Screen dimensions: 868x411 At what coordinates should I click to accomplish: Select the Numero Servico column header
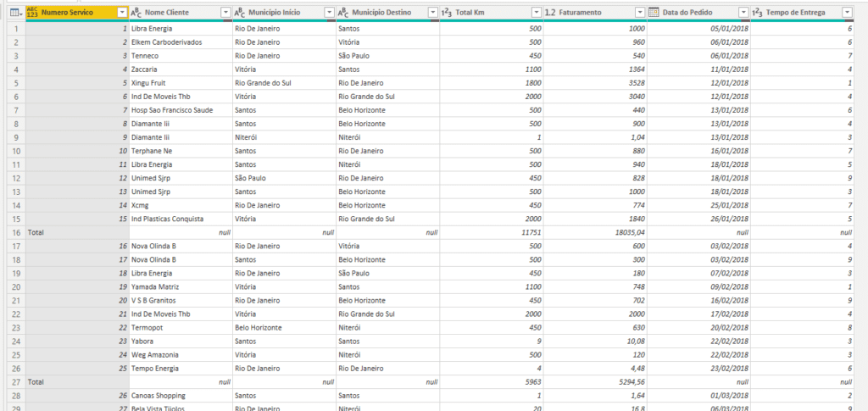pyautogui.click(x=77, y=12)
